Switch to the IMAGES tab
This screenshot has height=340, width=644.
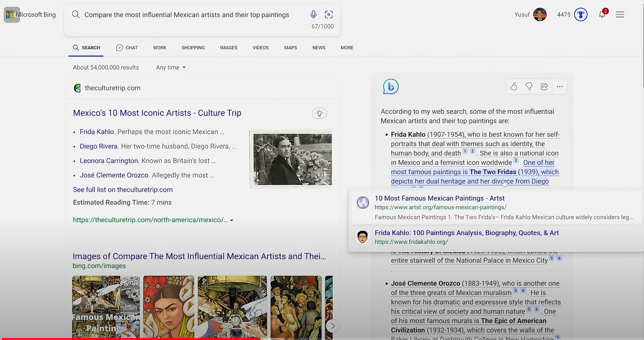(x=229, y=48)
